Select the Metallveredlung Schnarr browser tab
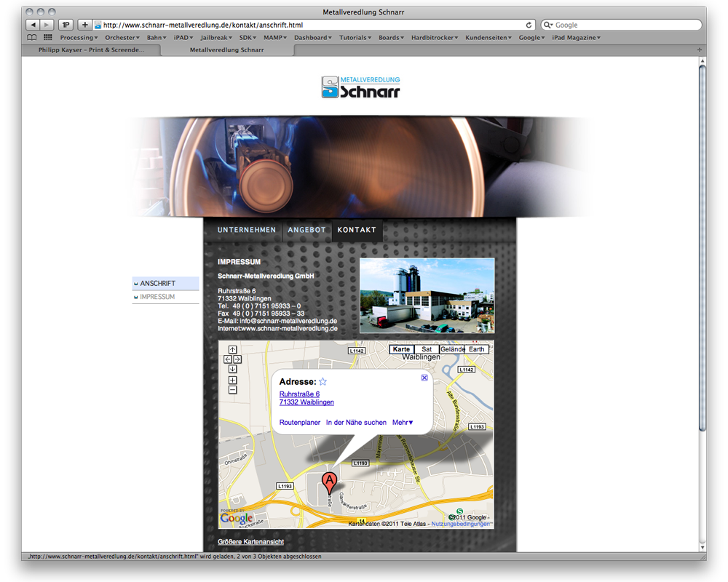 [226, 49]
